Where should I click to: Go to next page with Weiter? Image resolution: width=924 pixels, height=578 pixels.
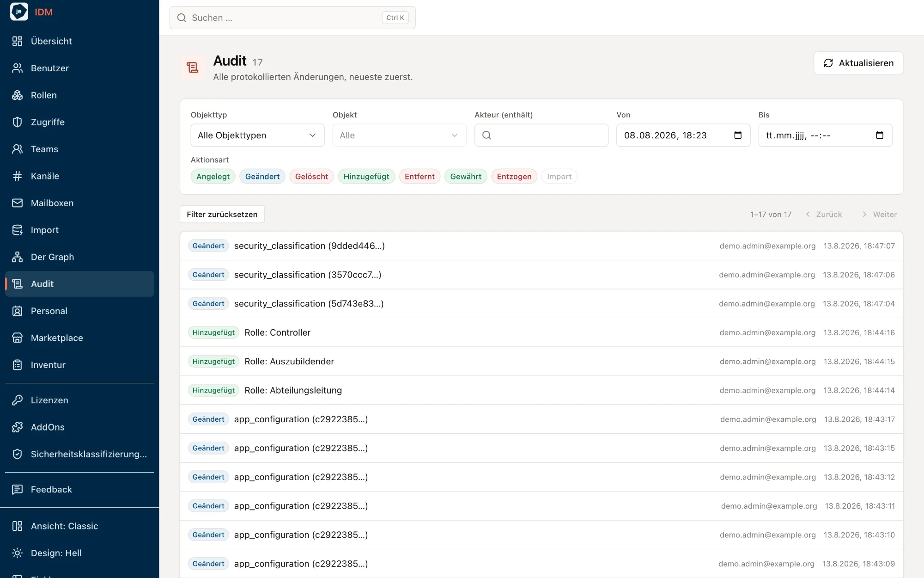pyautogui.click(x=879, y=214)
